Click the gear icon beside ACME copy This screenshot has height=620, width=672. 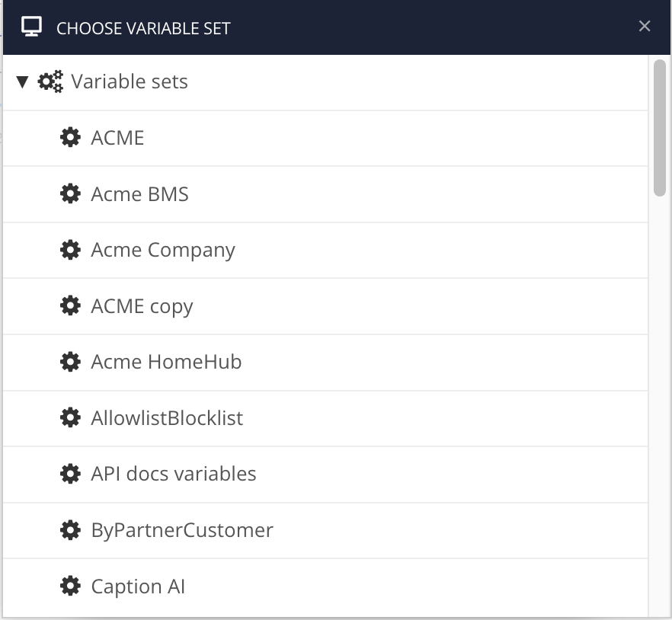71,306
